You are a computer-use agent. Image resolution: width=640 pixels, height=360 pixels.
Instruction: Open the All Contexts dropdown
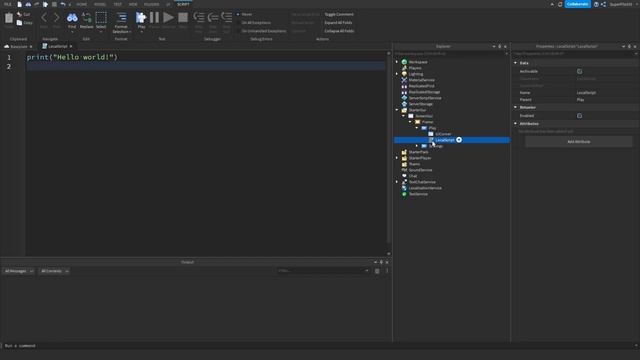tap(54, 271)
